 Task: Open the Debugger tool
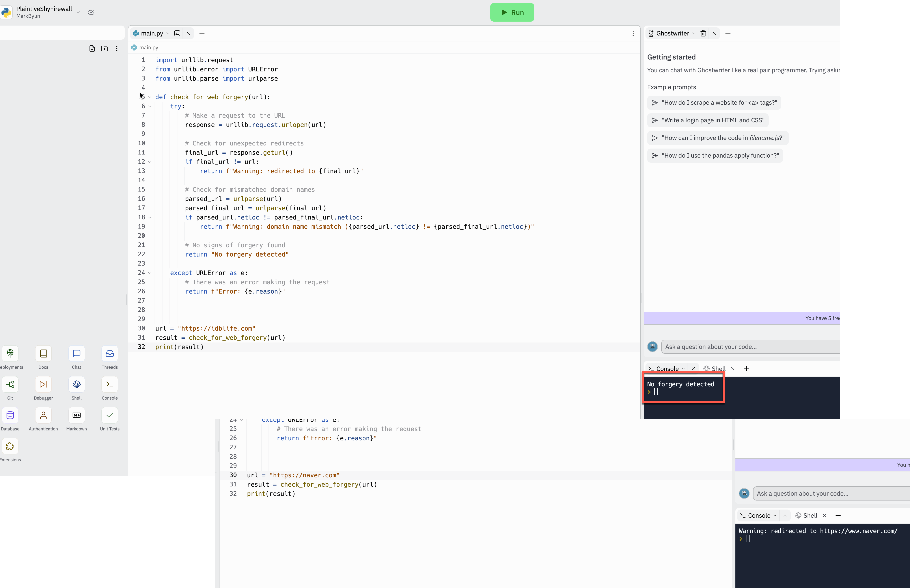pyautogui.click(x=43, y=385)
